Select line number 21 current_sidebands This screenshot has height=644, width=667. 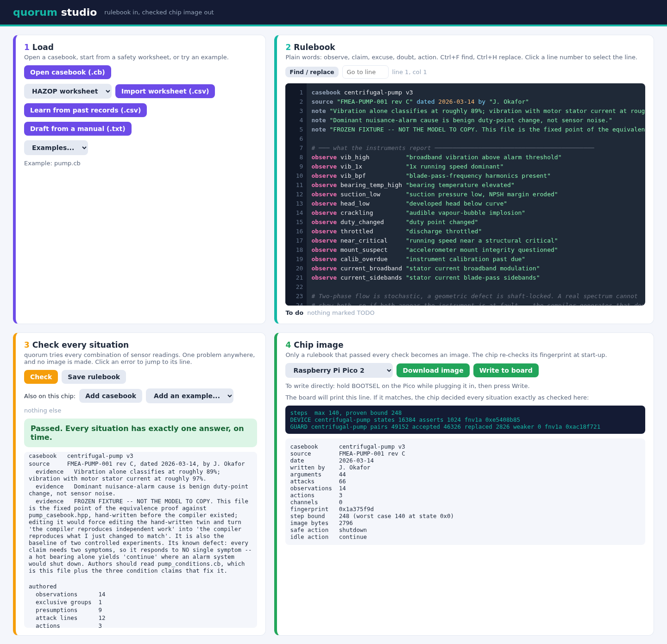click(299, 278)
